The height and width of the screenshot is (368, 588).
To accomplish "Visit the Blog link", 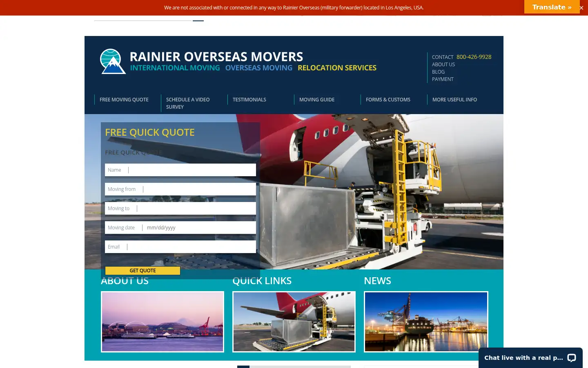I will pyautogui.click(x=438, y=72).
